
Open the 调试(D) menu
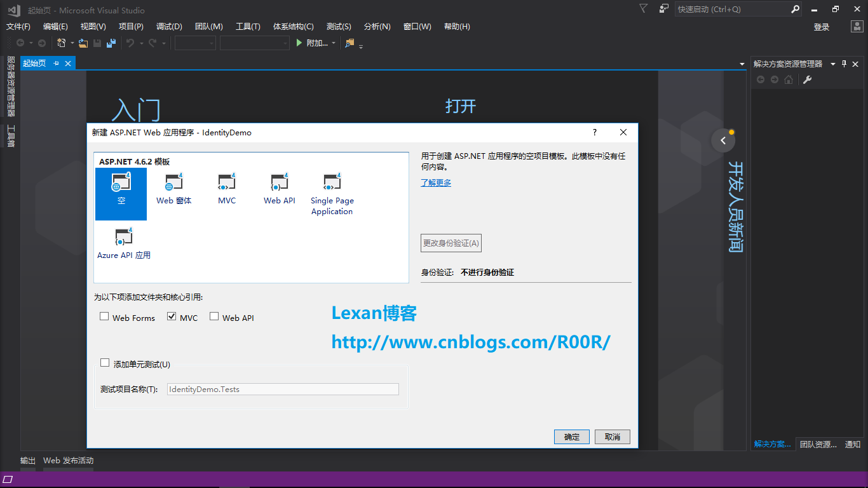point(169,27)
